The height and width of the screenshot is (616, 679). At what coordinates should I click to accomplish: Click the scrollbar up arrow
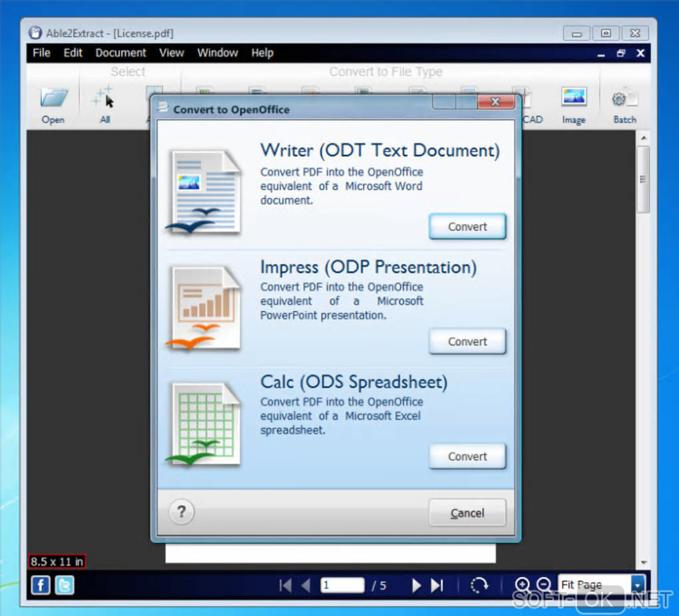[x=644, y=138]
